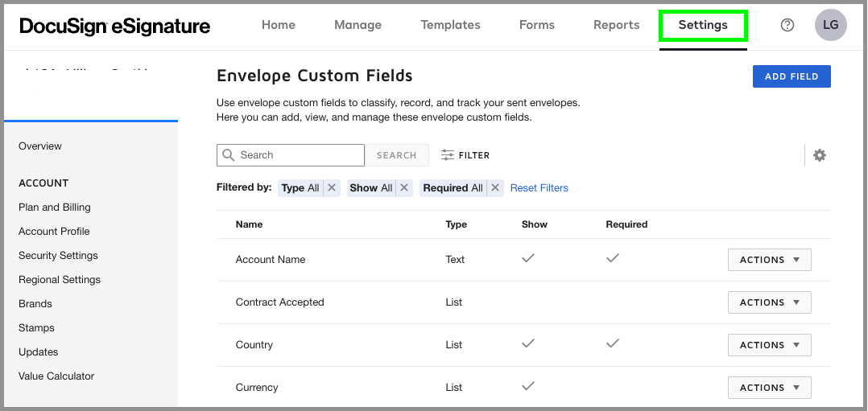Click the gear icon above the table
868x411 pixels.
819,155
